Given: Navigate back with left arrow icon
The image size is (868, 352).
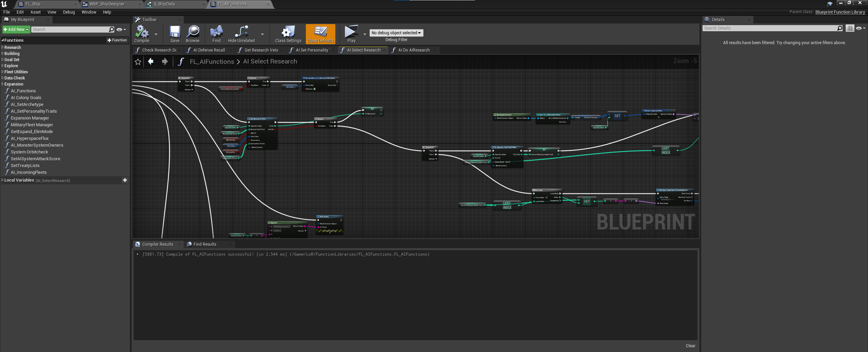Looking at the screenshot, I should (151, 61).
